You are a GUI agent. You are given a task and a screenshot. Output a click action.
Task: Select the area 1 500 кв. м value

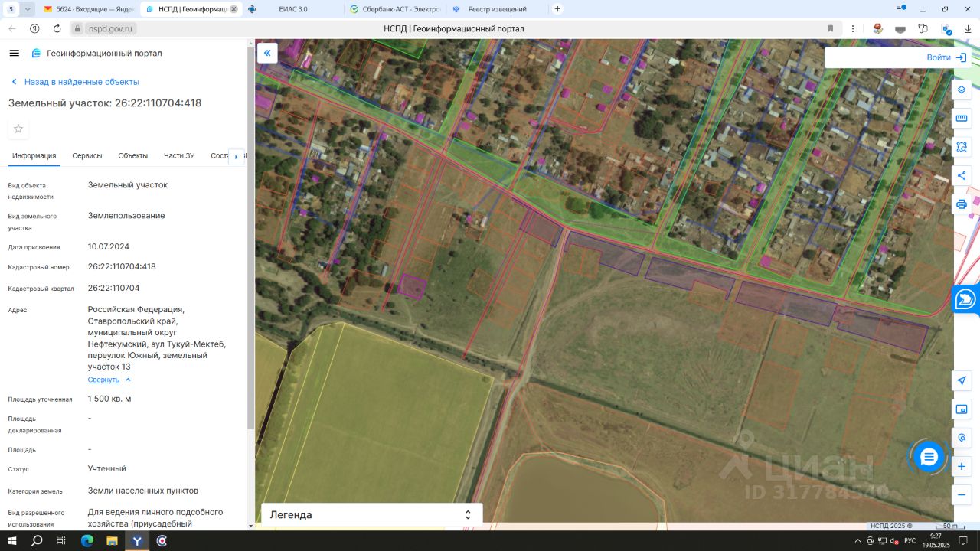click(x=109, y=399)
